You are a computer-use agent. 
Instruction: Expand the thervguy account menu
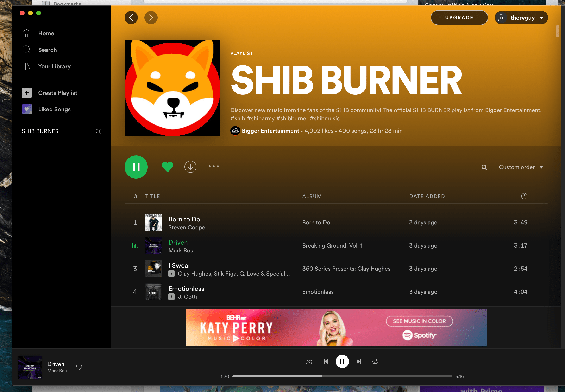pos(521,17)
